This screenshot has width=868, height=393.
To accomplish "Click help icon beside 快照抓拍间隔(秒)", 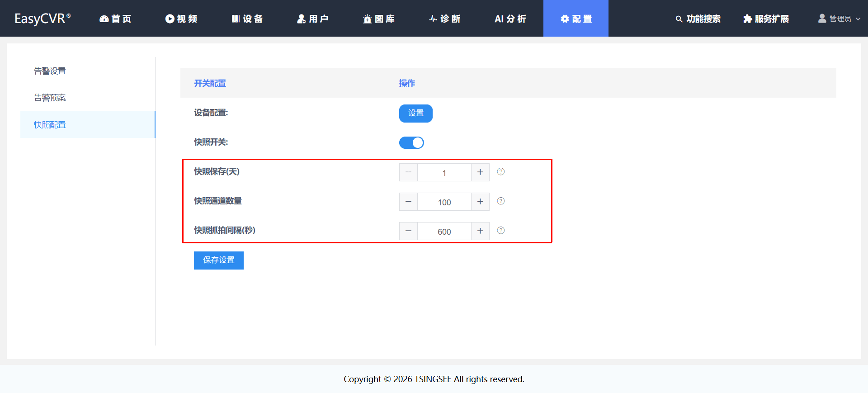I will pos(500,231).
